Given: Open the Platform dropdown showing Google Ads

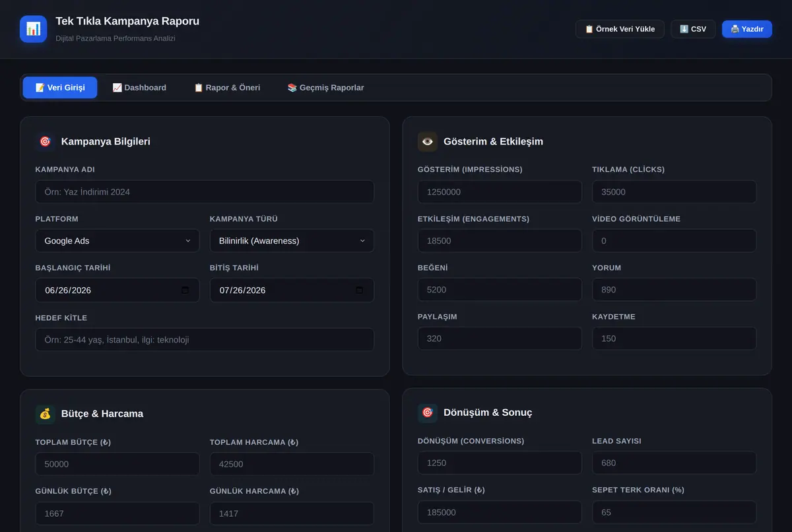Looking at the screenshot, I should tap(117, 241).
